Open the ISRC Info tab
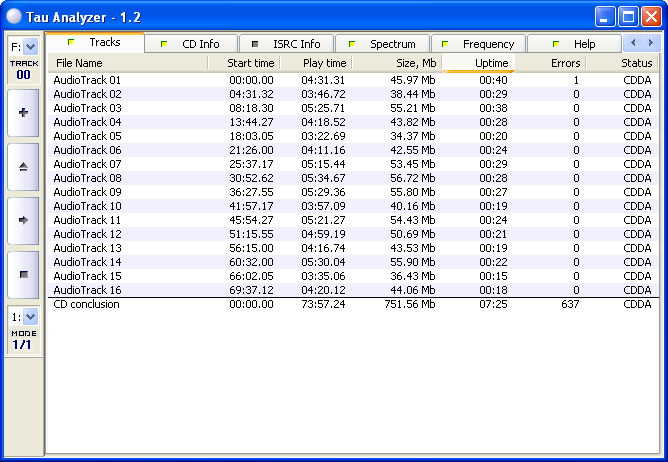668x462 pixels. coord(289,44)
